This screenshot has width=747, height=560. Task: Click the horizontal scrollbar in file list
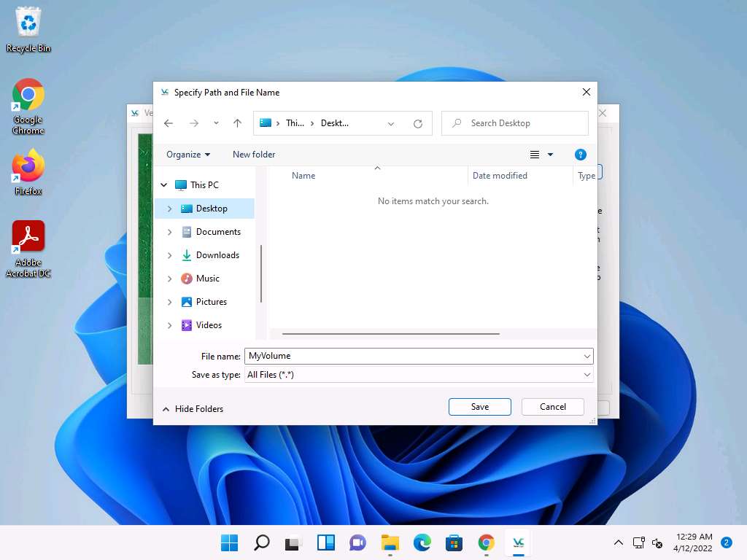pos(390,334)
